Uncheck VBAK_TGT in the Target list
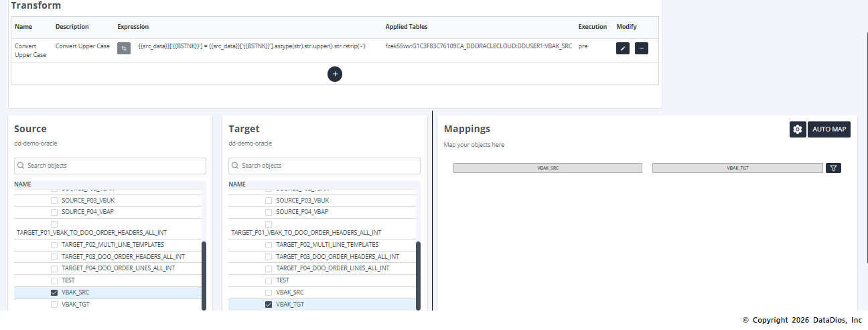The image size is (868, 330). pyautogui.click(x=269, y=305)
